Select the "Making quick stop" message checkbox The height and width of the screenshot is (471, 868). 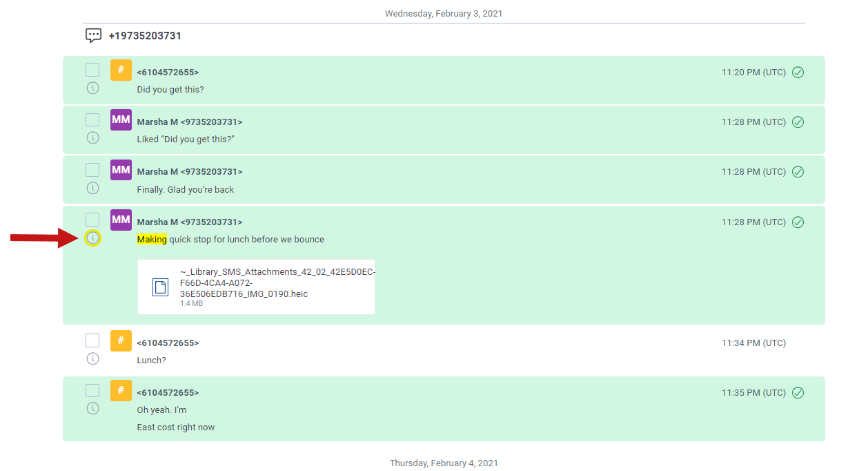tap(92, 220)
